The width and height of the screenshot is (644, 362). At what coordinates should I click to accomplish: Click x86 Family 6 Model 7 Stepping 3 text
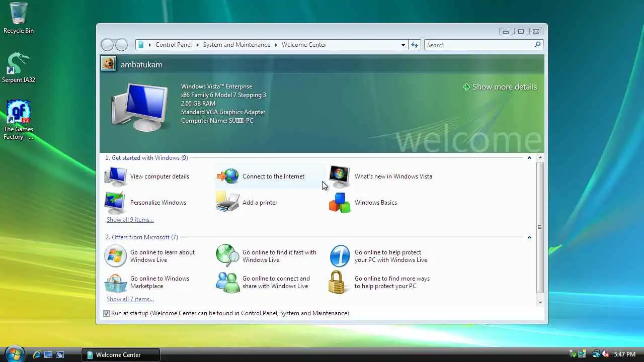(223, 95)
